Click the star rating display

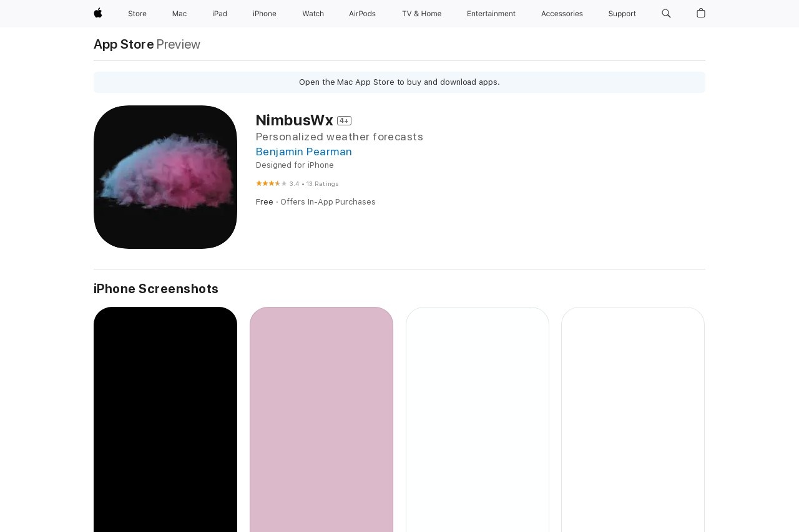[x=272, y=183]
